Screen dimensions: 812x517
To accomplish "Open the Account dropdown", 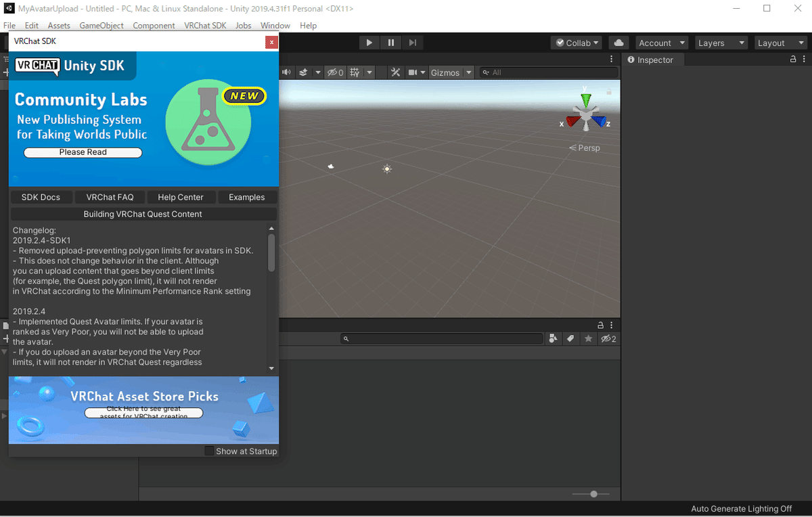I will (x=662, y=43).
